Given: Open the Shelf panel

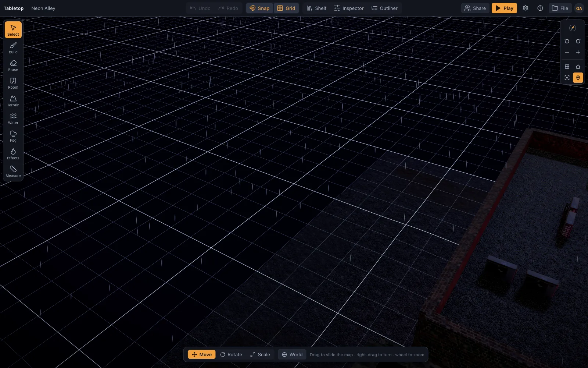Looking at the screenshot, I should (x=316, y=8).
